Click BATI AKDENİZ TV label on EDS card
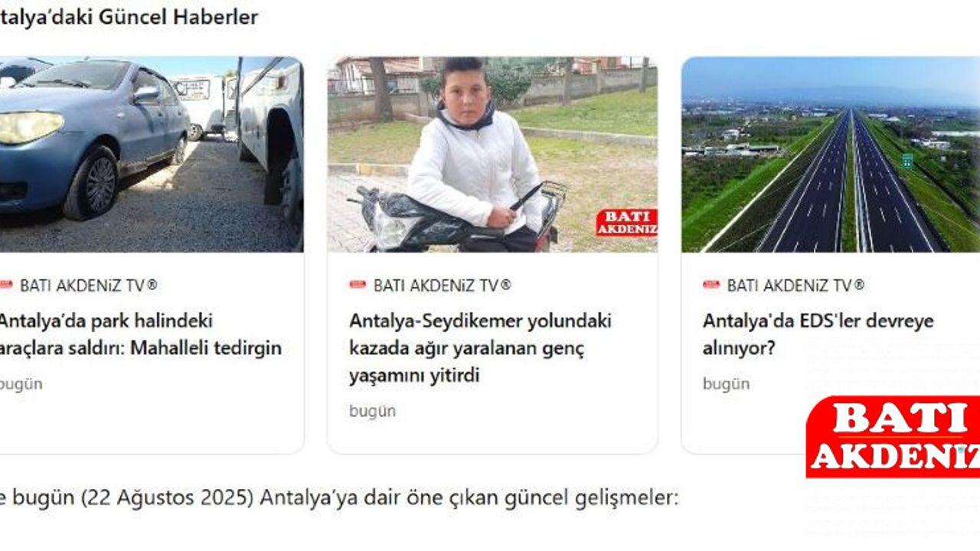Viewport: 980px width, 551px height. pyautogui.click(x=795, y=285)
